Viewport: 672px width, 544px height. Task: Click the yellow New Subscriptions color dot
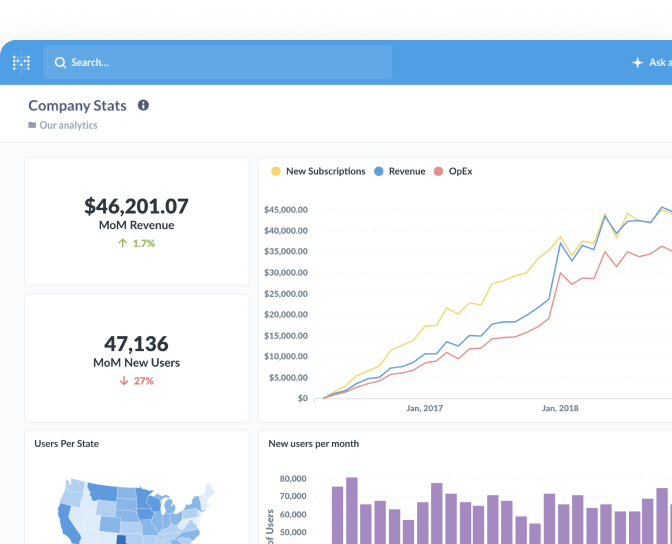coord(276,171)
